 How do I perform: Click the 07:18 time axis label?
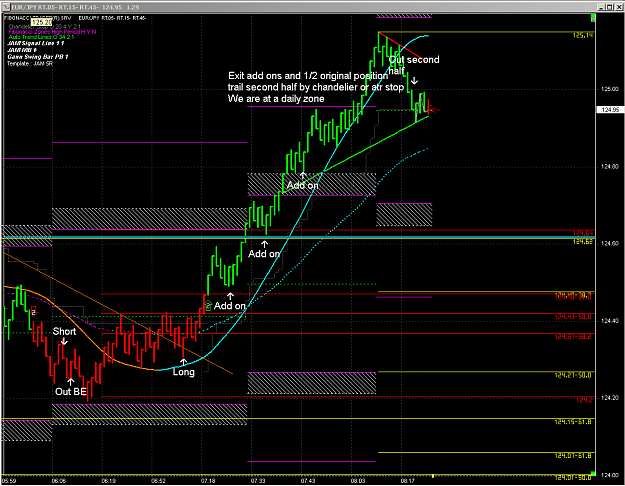tap(208, 481)
